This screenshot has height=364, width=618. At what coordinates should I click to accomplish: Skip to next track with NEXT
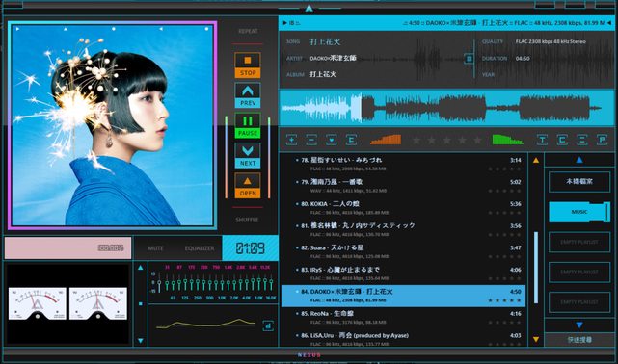point(248,155)
